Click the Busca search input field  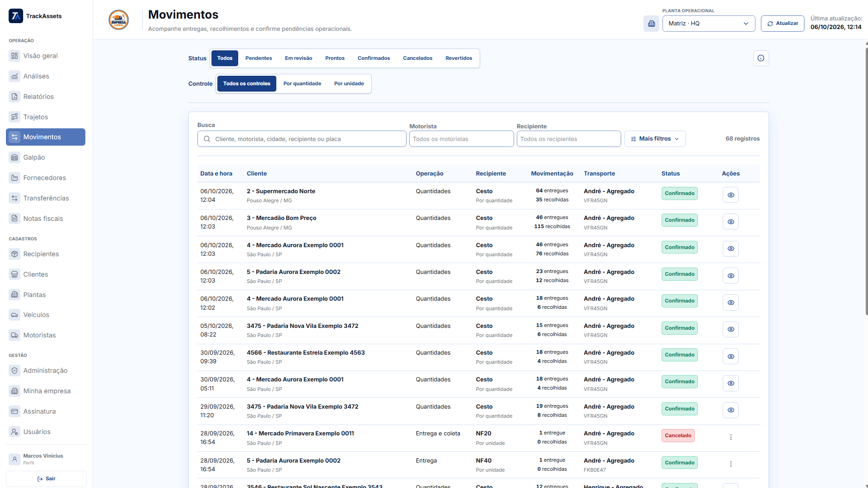pos(302,139)
